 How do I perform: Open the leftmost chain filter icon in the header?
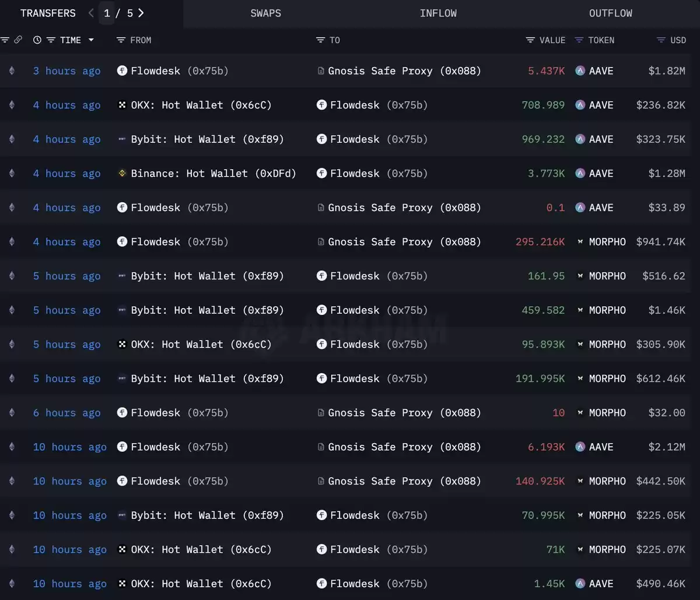coord(5,40)
